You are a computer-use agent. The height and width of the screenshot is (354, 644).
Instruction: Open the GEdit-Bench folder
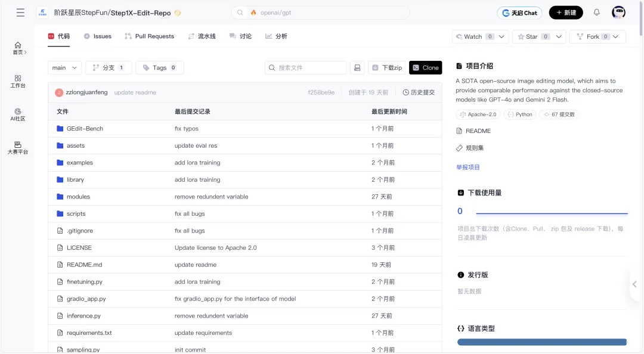coord(85,129)
